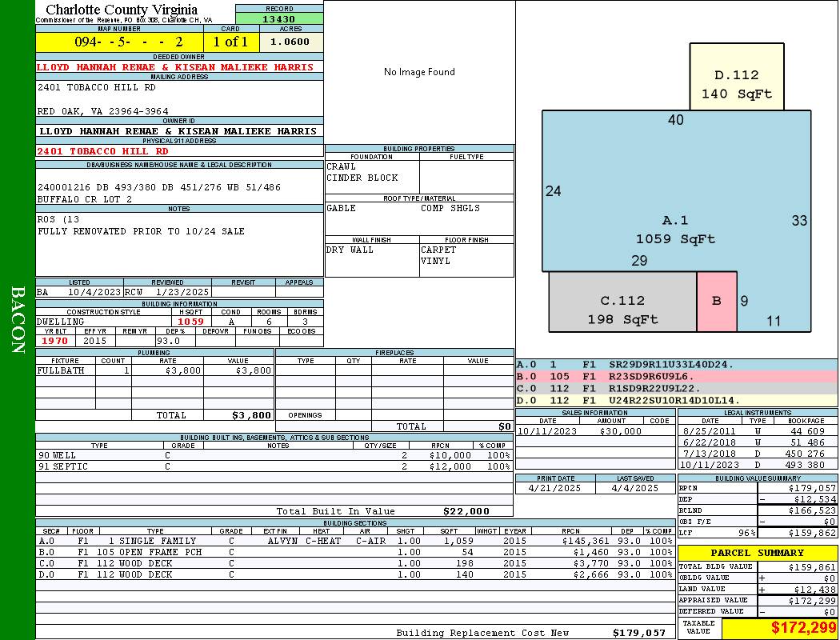
Task: Click the last saved date 4/4/2025
Action: pos(635,489)
